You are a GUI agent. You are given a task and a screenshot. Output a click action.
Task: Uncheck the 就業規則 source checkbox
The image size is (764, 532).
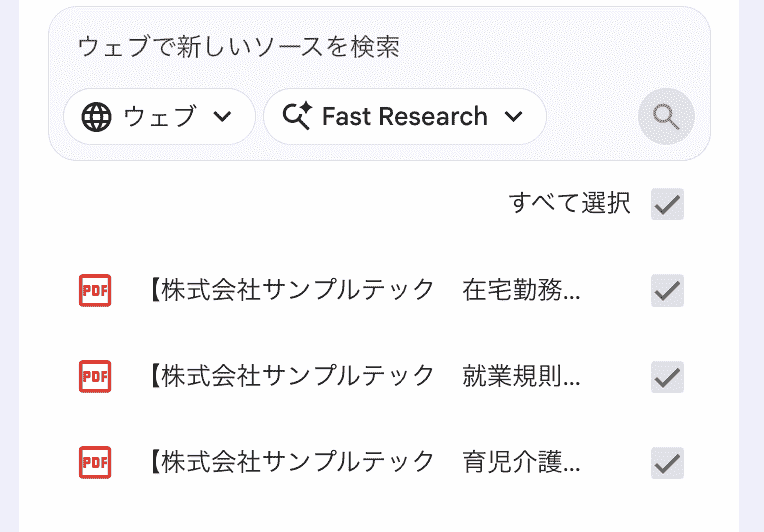click(667, 377)
